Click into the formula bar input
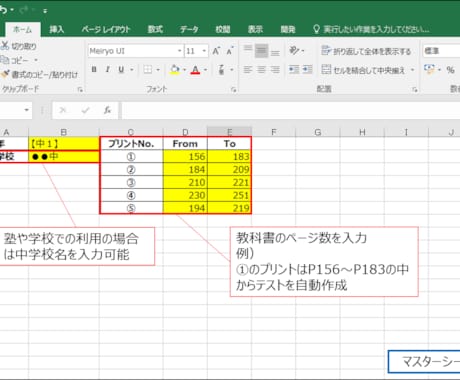 point(291,110)
